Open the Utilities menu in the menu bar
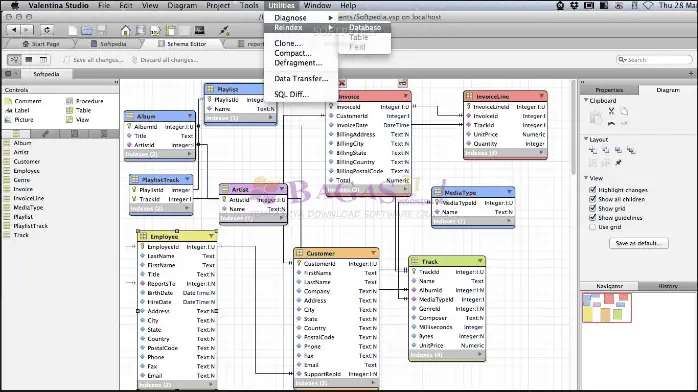Screen dimensions: 698x392 click(x=281, y=5)
